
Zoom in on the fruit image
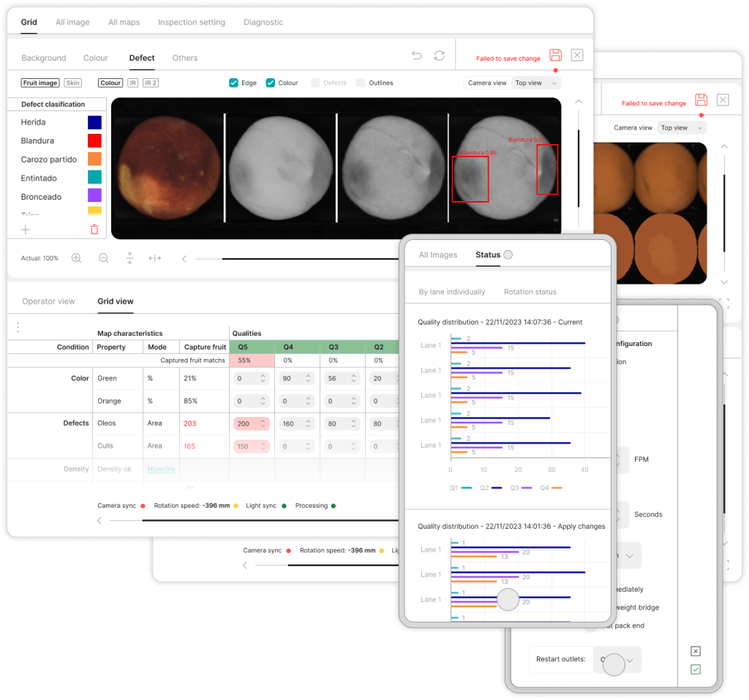pyautogui.click(x=76, y=258)
